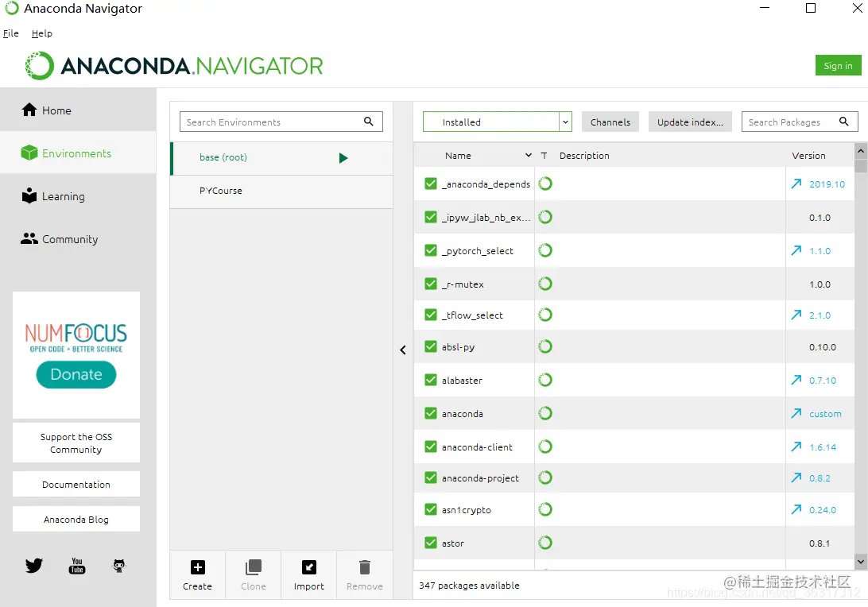Select the PYCourse environment

coord(281,191)
